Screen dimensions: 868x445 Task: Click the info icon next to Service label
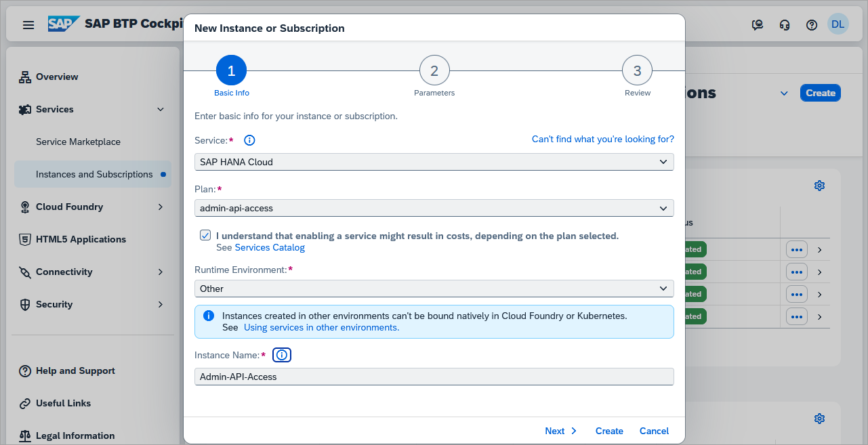tap(249, 140)
